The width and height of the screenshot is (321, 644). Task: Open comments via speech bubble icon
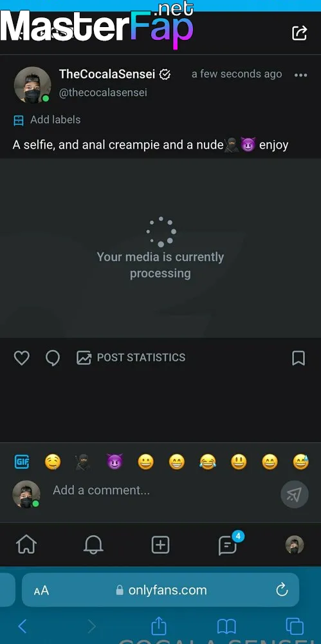click(53, 357)
